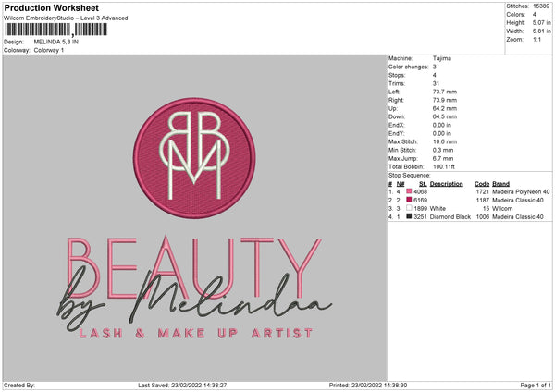Click the 'Production Worksheet' title
555x392 pixels.
point(51,7)
